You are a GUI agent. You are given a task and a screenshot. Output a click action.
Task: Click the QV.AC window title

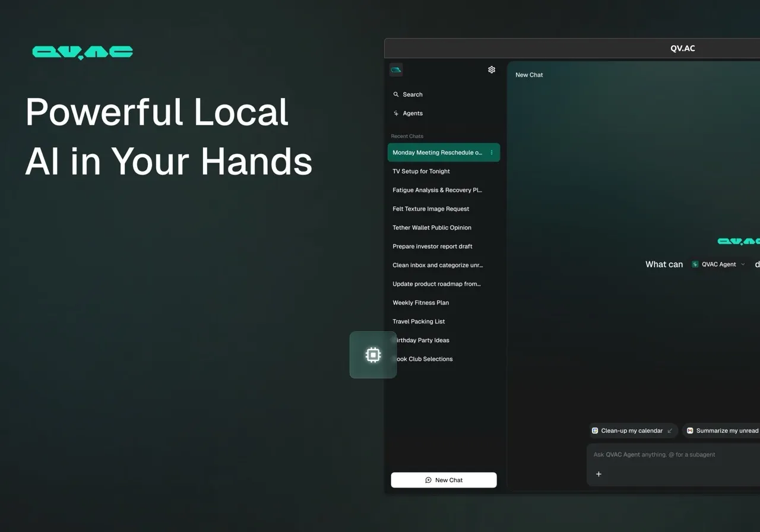click(x=683, y=49)
